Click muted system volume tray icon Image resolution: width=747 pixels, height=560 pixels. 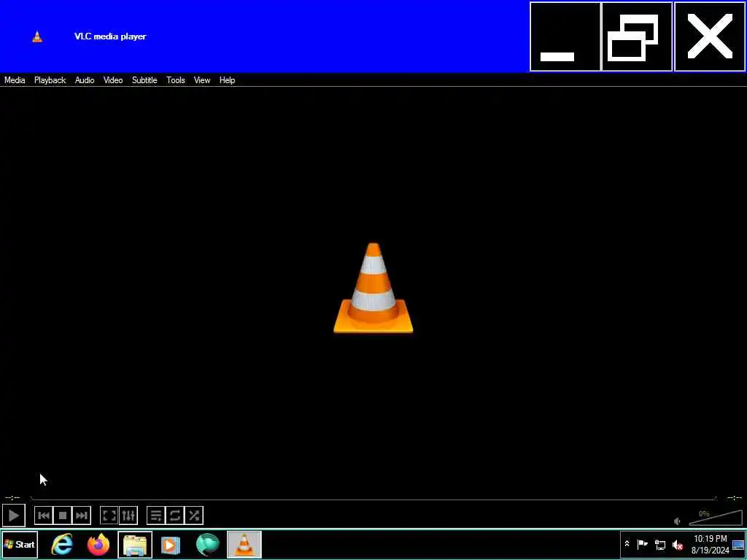(x=678, y=544)
